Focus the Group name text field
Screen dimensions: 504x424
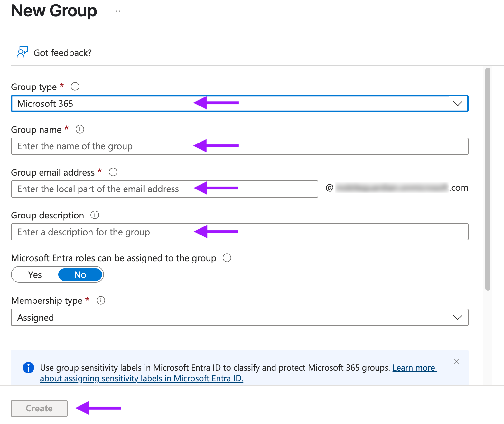point(240,146)
